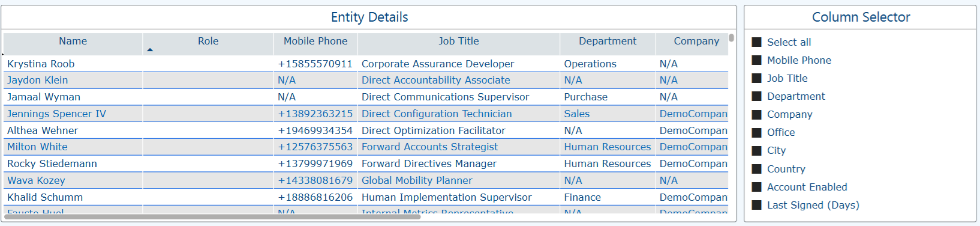Image resolution: width=980 pixels, height=226 pixels.
Task: Toggle the Account Enabled checkbox
Action: coord(757,187)
